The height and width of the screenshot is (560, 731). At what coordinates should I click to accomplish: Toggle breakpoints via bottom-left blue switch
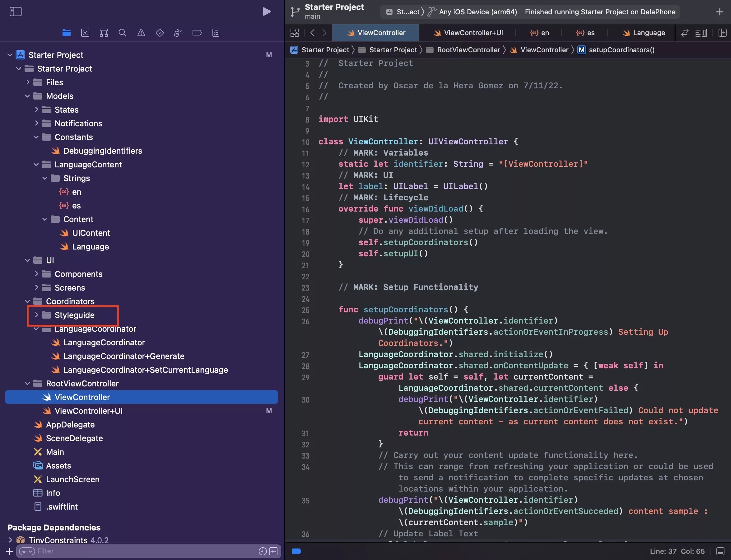[296, 551]
